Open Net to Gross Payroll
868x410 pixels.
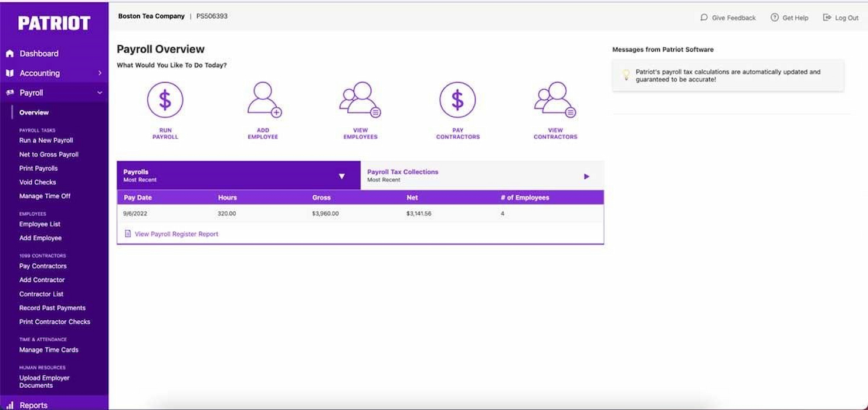(49, 154)
